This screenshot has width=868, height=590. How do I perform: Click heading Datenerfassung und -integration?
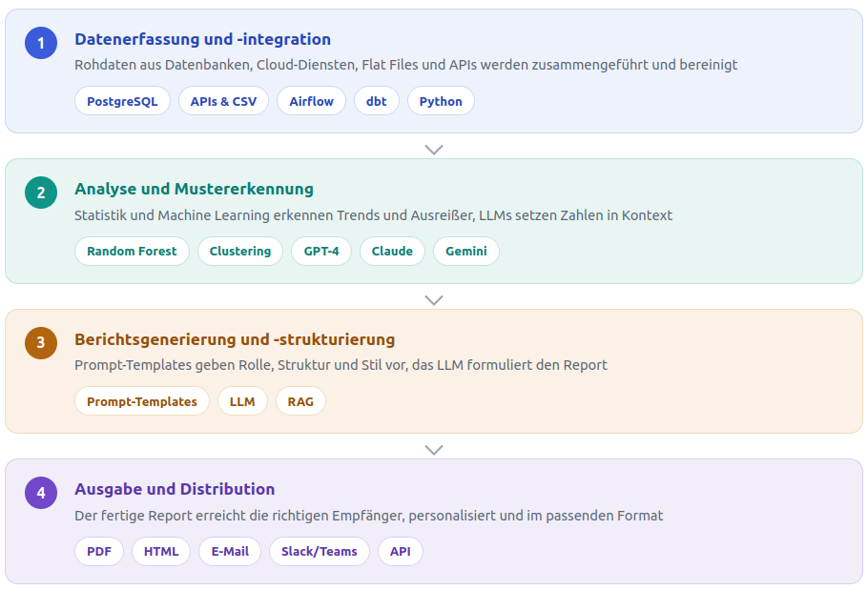(202, 39)
